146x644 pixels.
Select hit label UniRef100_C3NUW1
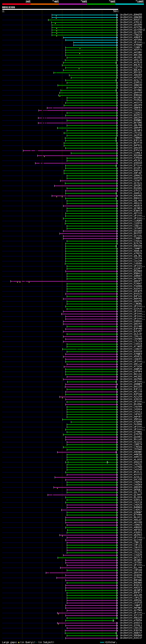(x=131, y=304)
